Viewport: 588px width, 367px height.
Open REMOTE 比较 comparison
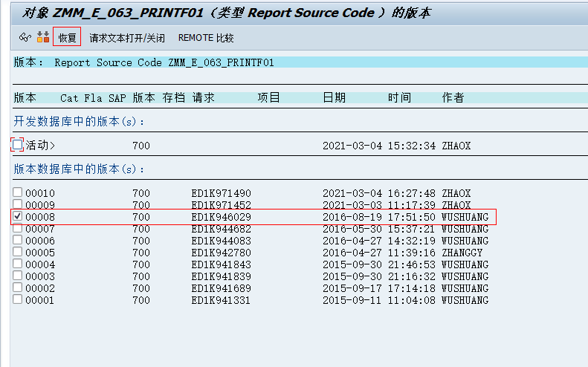point(206,38)
